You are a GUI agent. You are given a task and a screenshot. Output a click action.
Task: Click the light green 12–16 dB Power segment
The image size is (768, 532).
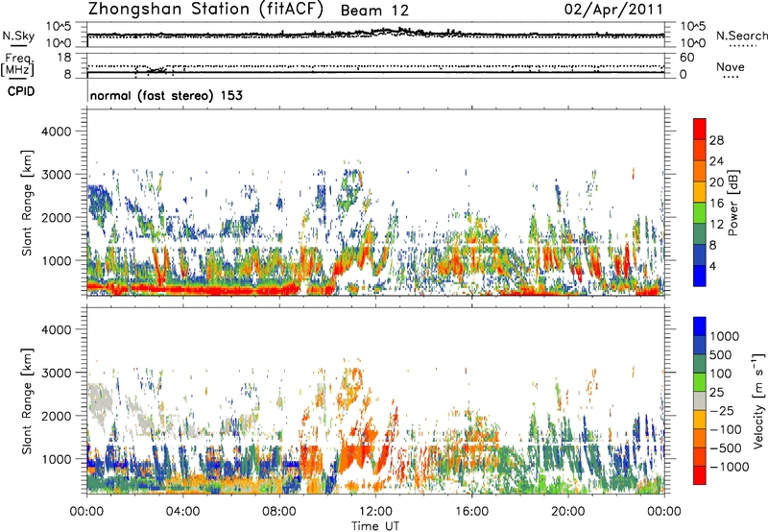pos(700,213)
